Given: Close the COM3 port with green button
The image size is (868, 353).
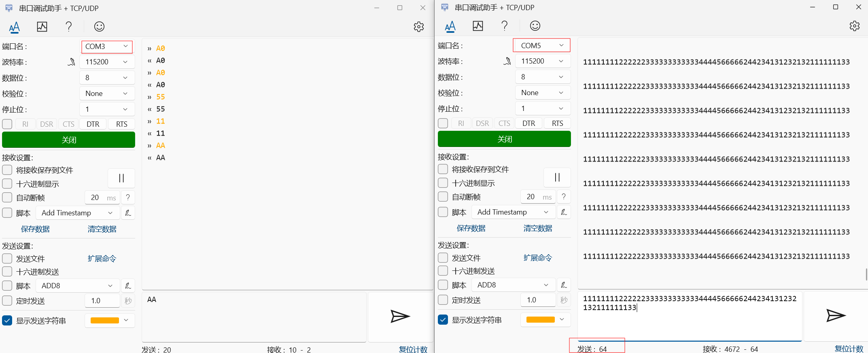Looking at the screenshot, I should (69, 140).
